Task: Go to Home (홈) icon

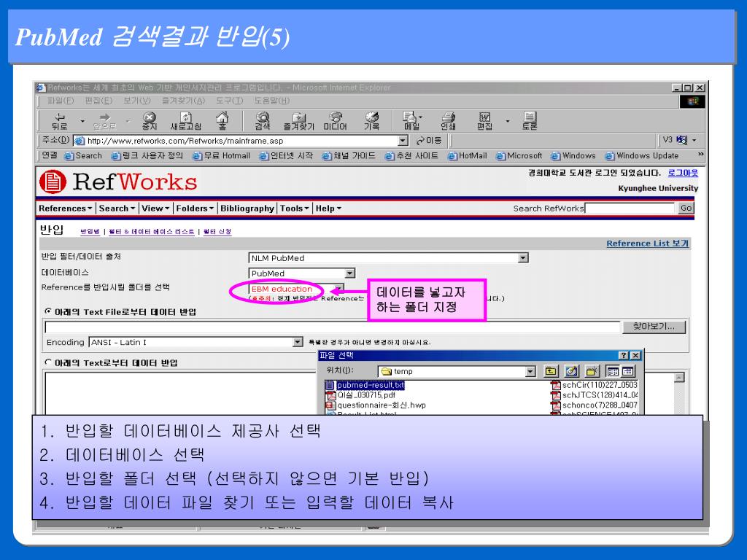Action: 222,121
